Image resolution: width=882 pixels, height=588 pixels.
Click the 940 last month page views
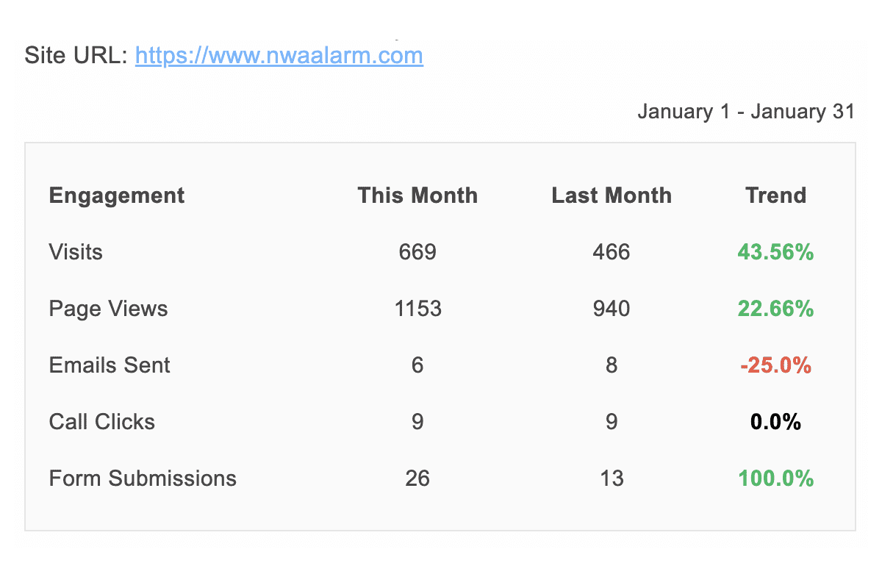pyautogui.click(x=612, y=309)
